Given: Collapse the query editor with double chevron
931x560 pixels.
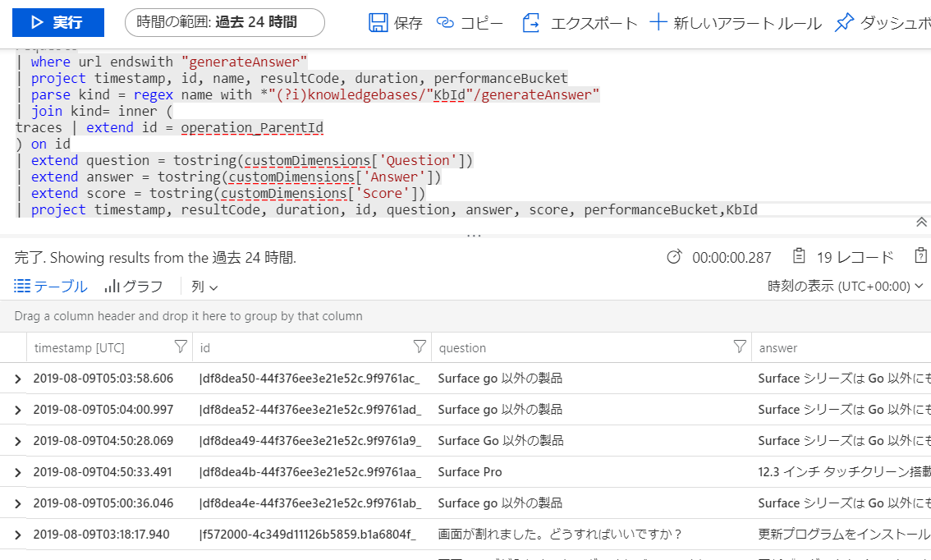Looking at the screenshot, I should (921, 222).
